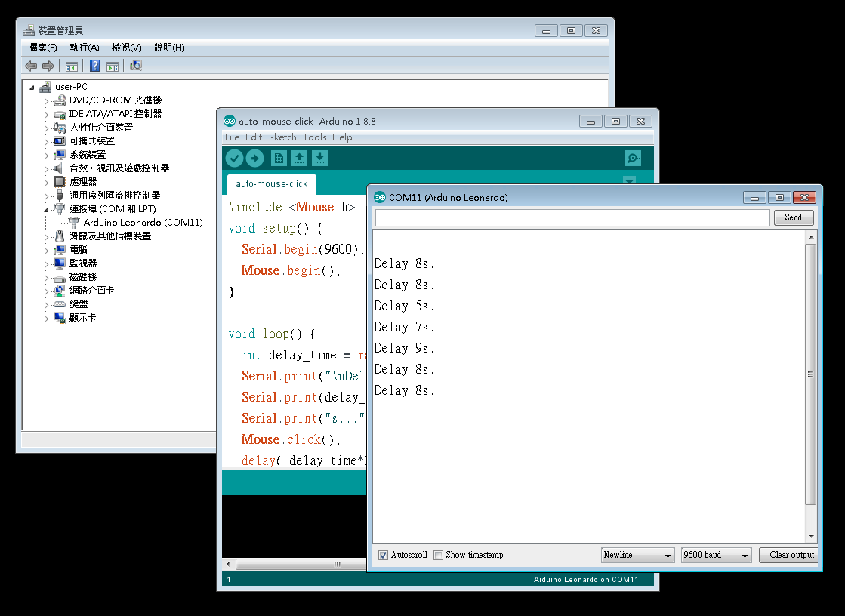Click the Open sketch up-arrow icon
845x616 pixels.
click(x=299, y=158)
